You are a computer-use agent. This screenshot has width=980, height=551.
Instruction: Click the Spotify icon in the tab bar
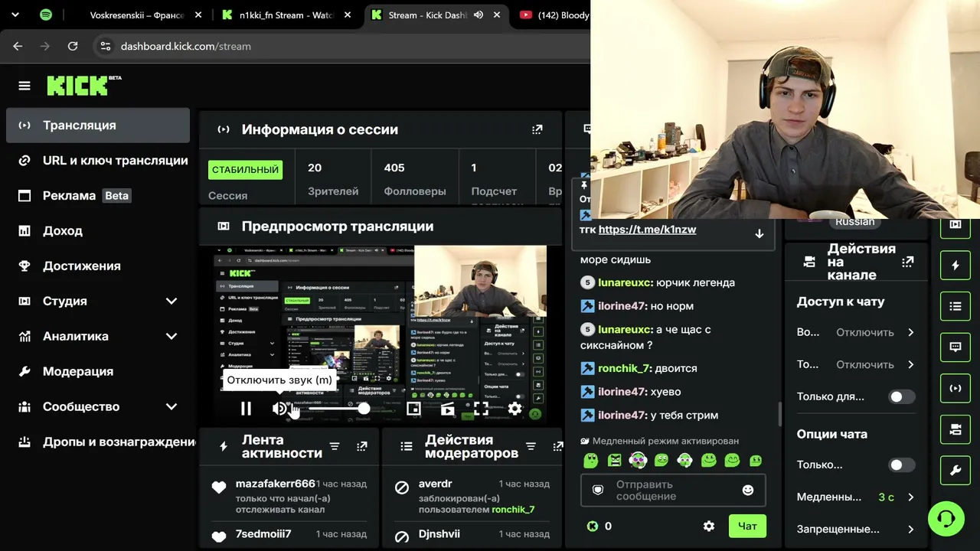[46, 15]
